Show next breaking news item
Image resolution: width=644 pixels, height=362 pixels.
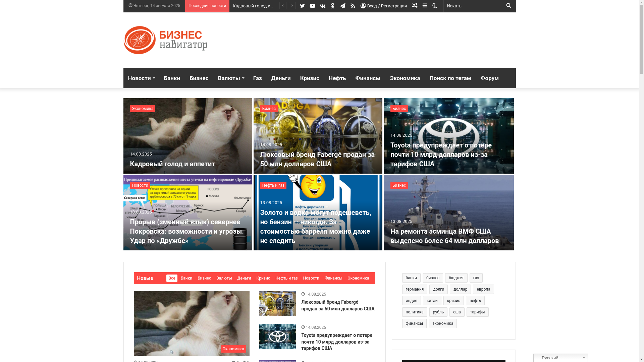[x=292, y=6]
